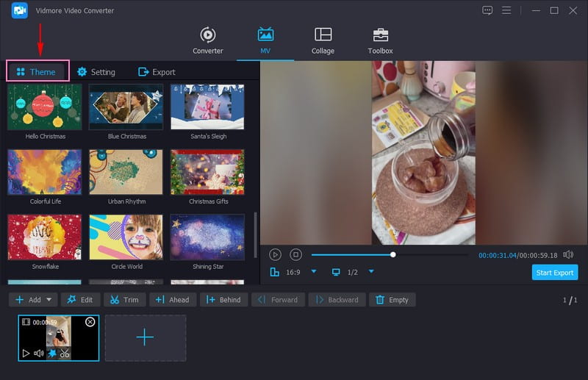Open the feedback chat icon in title bar
The height and width of the screenshot is (380, 588).
(x=487, y=10)
